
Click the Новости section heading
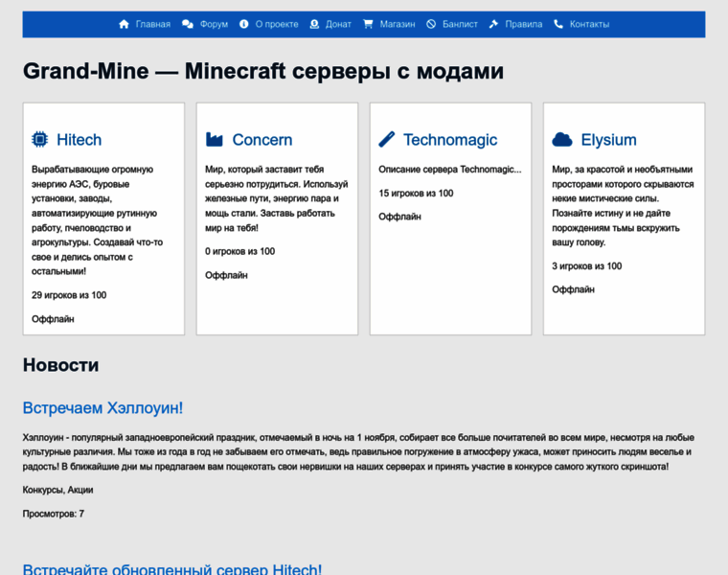click(60, 365)
